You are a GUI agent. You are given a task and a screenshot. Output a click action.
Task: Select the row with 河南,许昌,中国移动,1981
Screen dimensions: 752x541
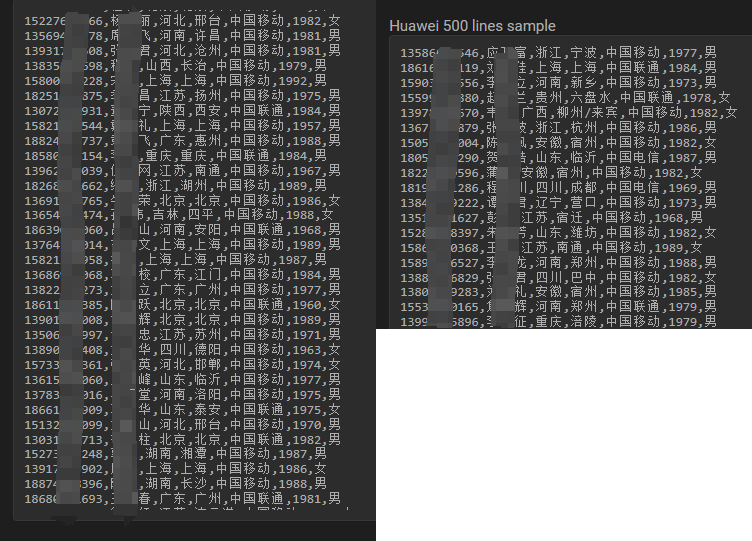182,35
